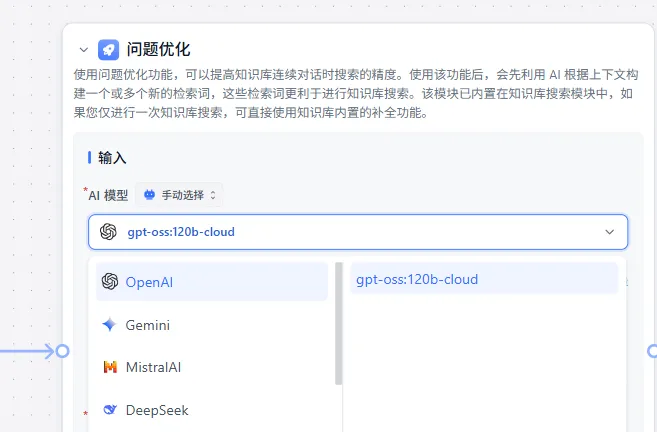This screenshot has width=657, height=432.
Task: Click the AI 模型 field label
Action: pos(108,195)
